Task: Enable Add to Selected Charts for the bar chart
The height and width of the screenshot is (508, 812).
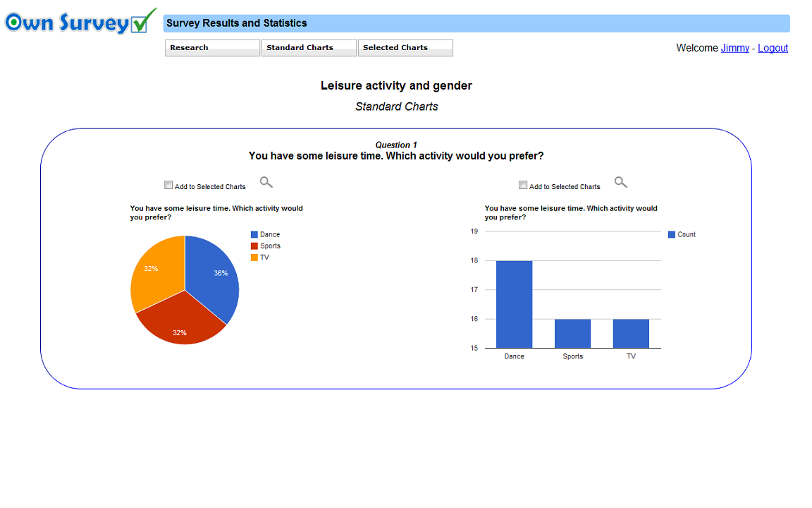Action: click(523, 184)
